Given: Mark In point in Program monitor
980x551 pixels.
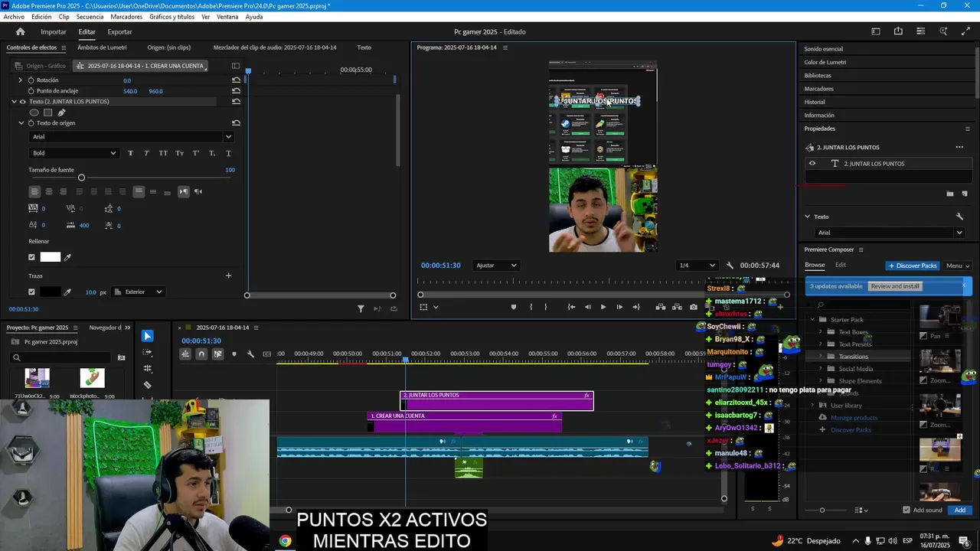Looking at the screenshot, I should [x=531, y=307].
